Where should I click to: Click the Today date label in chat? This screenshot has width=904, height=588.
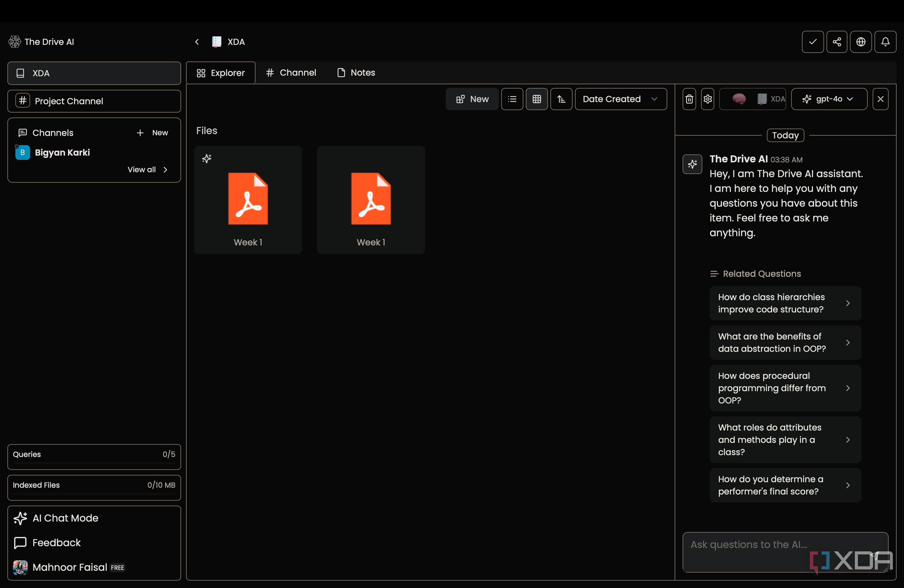click(786, 135)
